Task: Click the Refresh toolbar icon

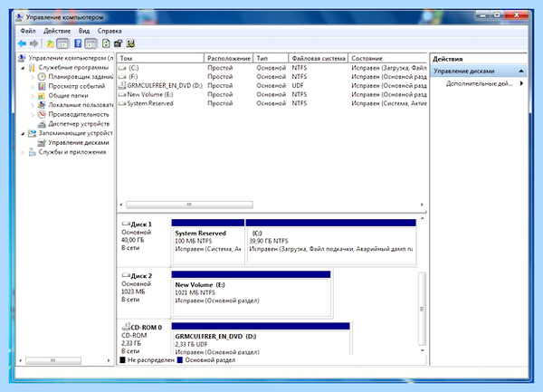Action: tap(106, 43)
